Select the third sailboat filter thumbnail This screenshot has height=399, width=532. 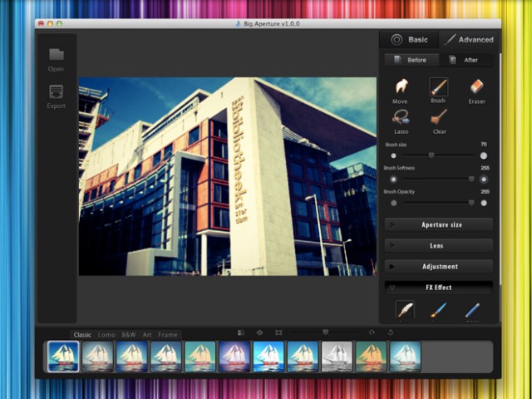click(131, 357)
